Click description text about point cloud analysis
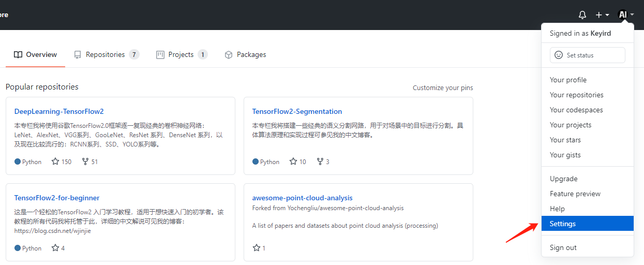This screenshot has width=644, height=265. pos(345,225)
